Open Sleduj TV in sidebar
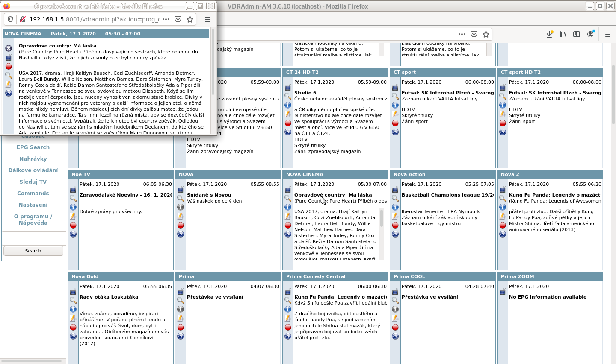This screenshot has width=616, height=364. point(33,182)
